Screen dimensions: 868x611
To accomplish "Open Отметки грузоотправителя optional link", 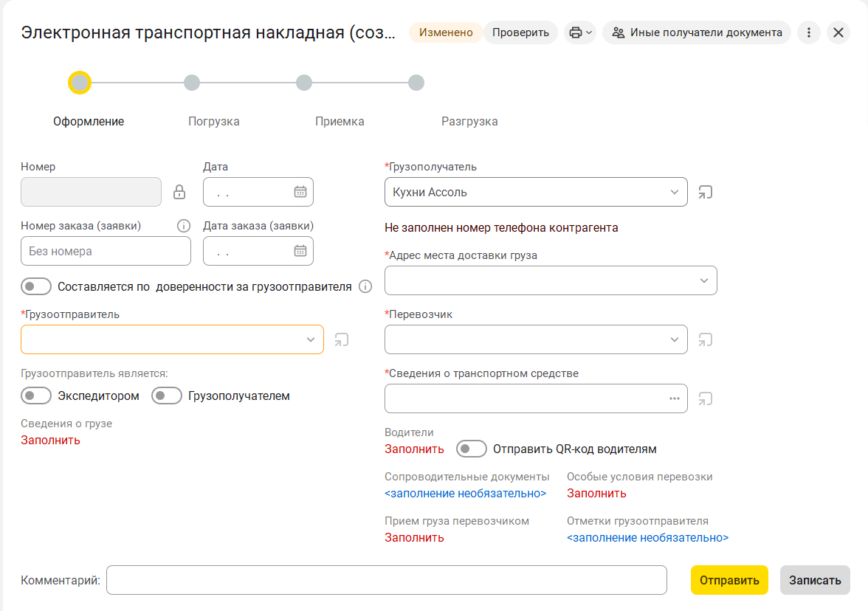I will pos(648,537).
